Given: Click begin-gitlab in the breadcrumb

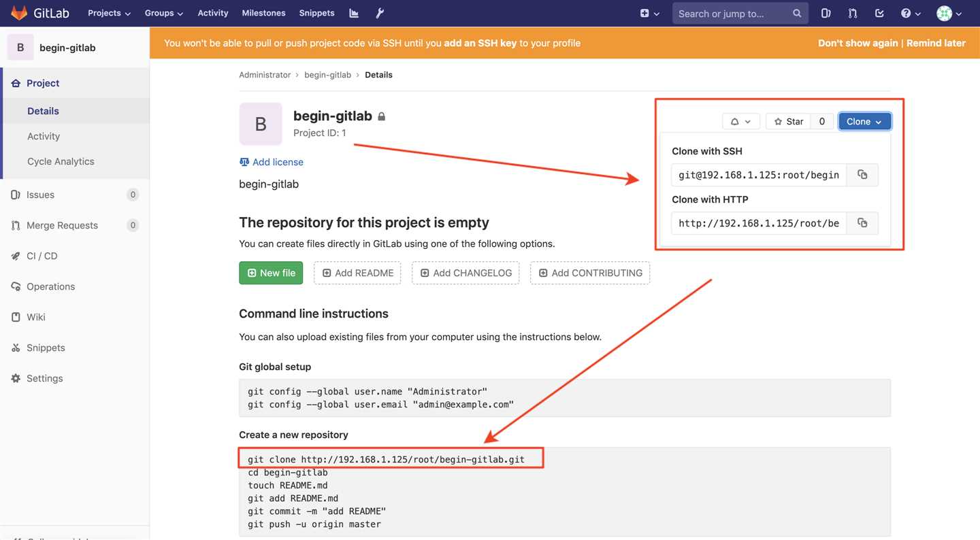Looking at the screenshot, I should point(327,75).
